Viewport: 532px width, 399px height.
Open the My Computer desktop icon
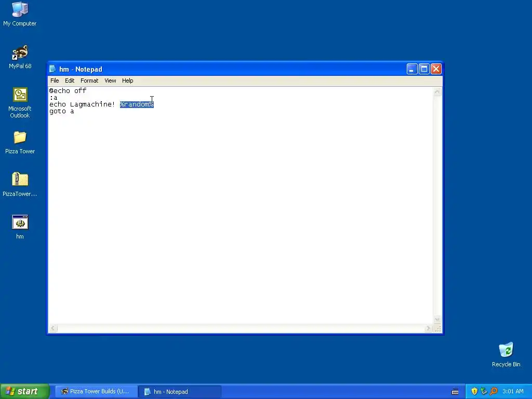[x=20, y=14]
